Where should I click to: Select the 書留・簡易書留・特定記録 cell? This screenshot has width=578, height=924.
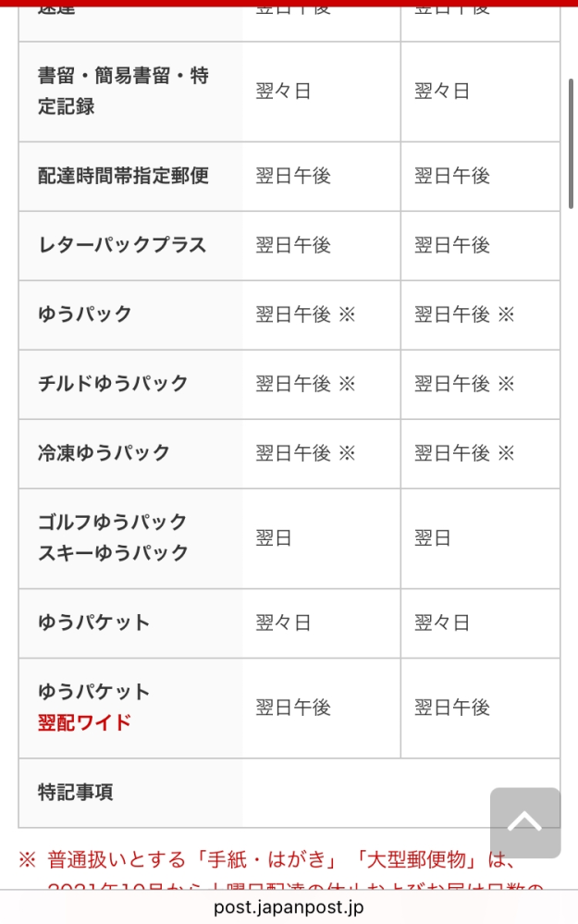(130, 92)
